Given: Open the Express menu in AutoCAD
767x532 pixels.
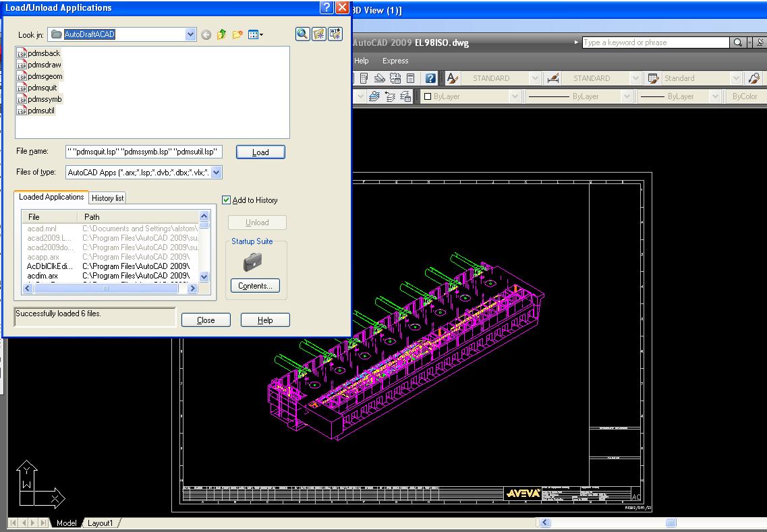Looking at the screenshot, I should pos(395,61).
